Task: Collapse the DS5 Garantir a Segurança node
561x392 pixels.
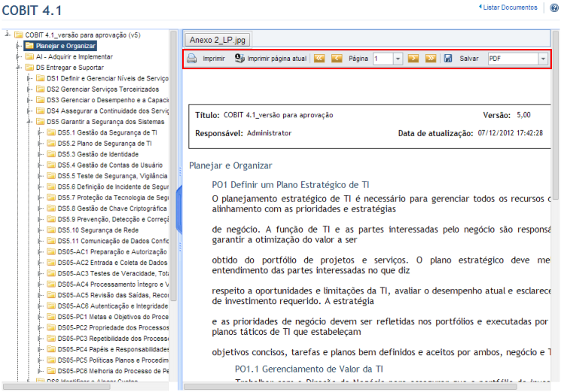Action: (x=29, y=122)
